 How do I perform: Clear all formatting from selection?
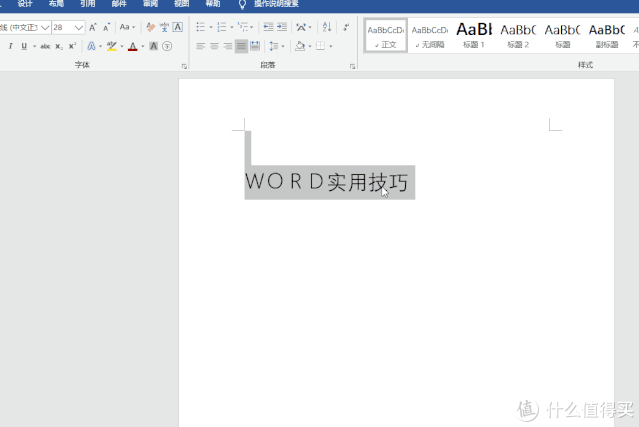150,28
